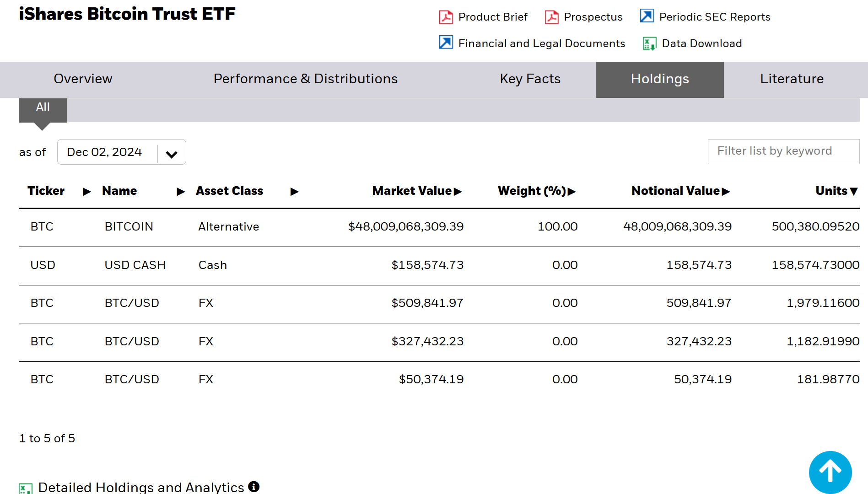This screenshot has width=868, height=494.
Task: Click the USD CASH name cell
Action: [x=135, y=265]
